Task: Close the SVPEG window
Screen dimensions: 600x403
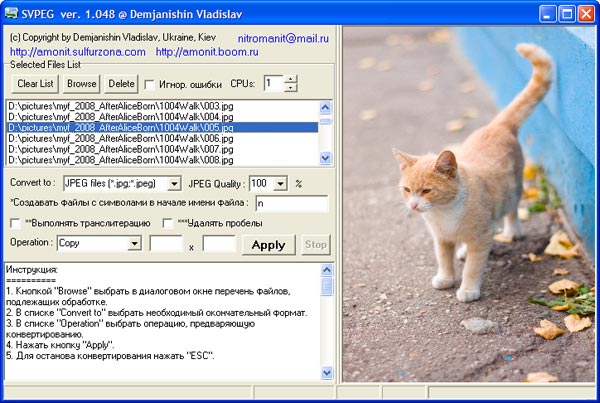Action: pos(586,14)
